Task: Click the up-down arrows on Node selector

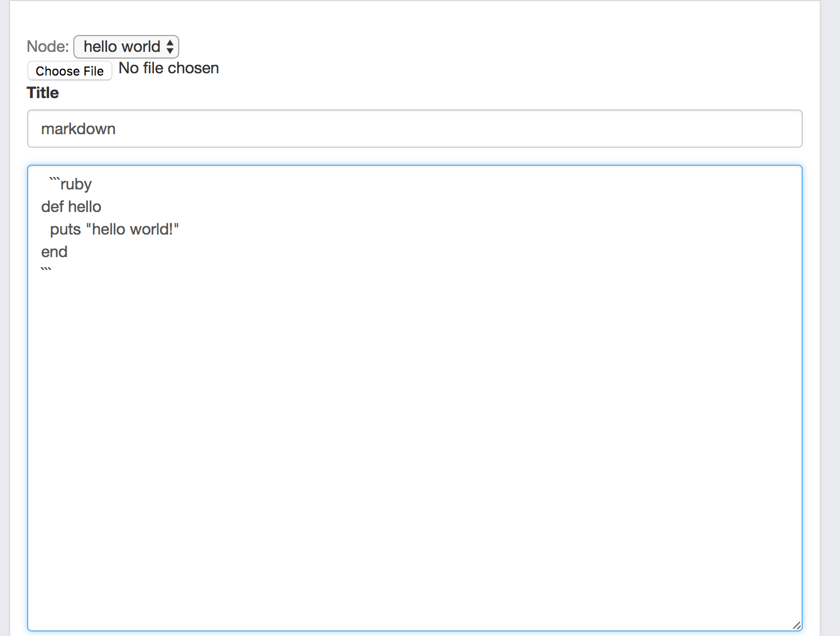Action: [x=170, y=47]
